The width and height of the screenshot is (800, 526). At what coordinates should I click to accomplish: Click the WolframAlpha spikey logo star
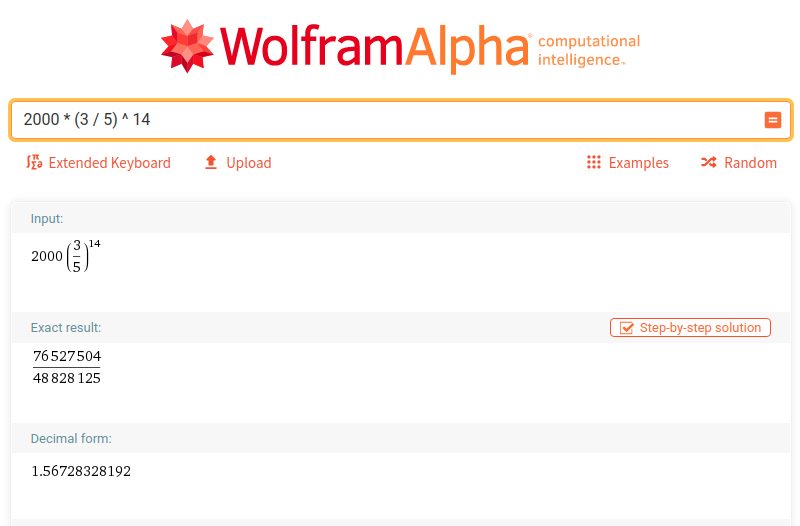click(x=187, y=46)
